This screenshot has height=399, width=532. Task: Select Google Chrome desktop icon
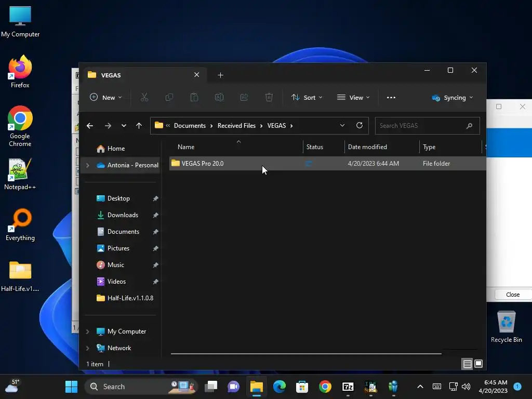[x=20, y=126]
